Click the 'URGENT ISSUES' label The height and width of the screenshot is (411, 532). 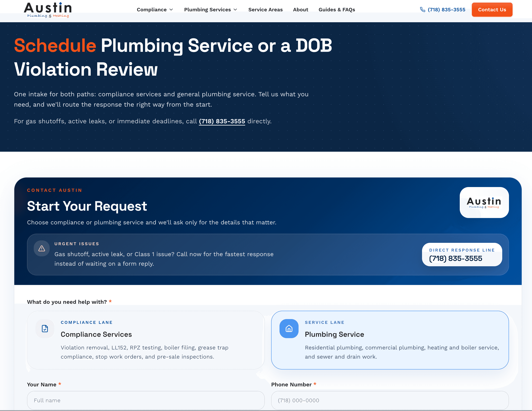point(77,244)
